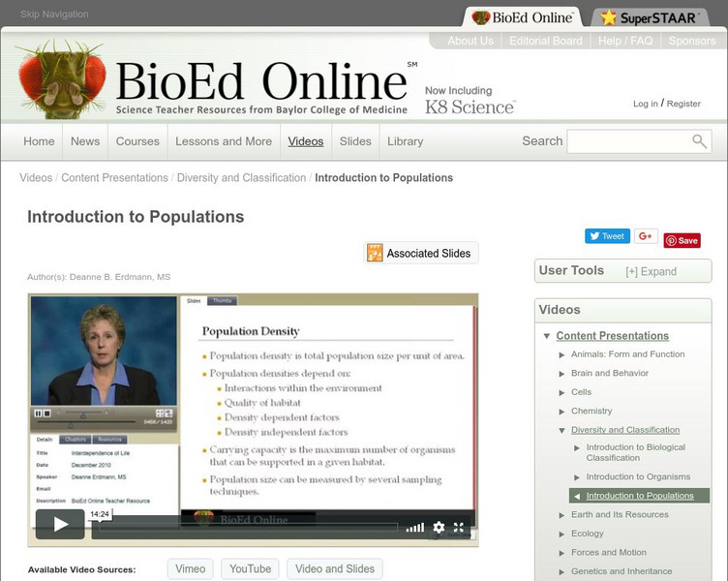
Task: Tweet this page
Action: point(607,236)
